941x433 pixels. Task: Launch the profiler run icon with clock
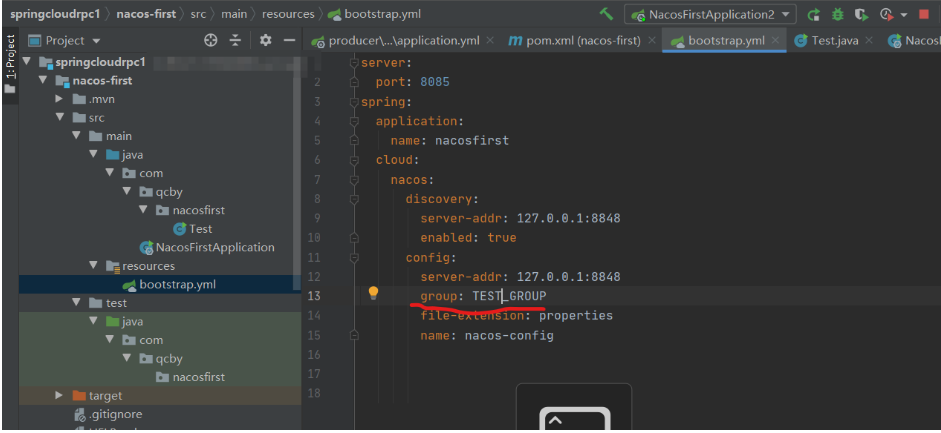886,14
